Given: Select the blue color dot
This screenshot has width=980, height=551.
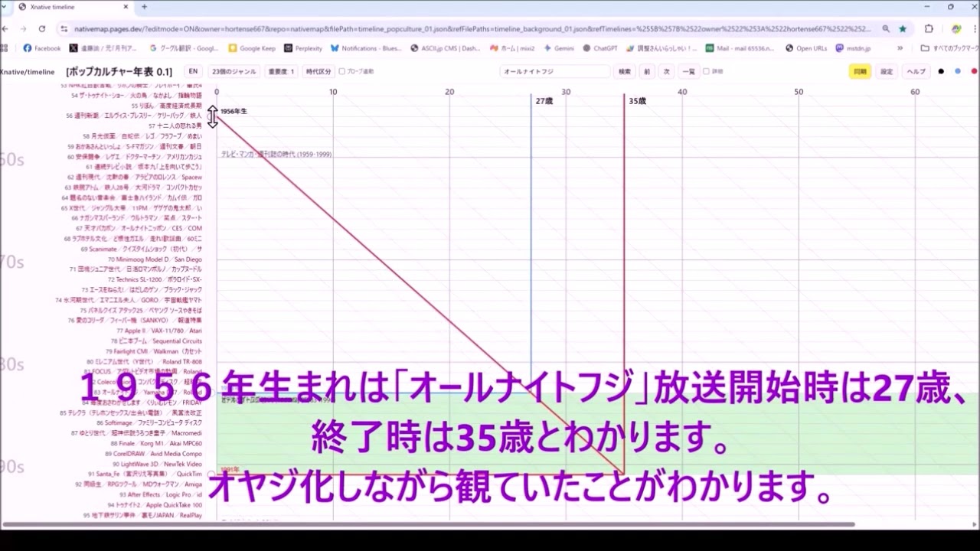Looking at the screenshot, I should pyautogui.click(x=958, y=71).
